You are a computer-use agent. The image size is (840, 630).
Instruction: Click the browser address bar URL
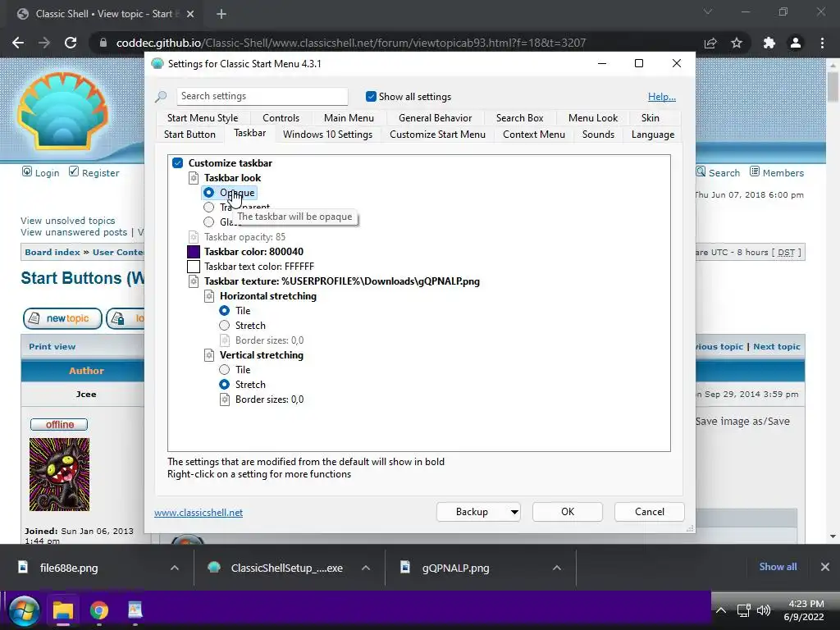351,43
